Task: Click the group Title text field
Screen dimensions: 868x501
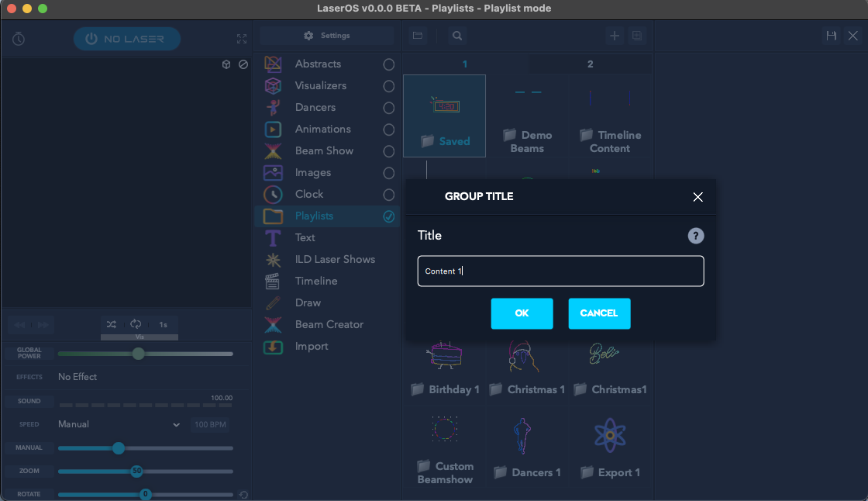Action: pos(560,271)
